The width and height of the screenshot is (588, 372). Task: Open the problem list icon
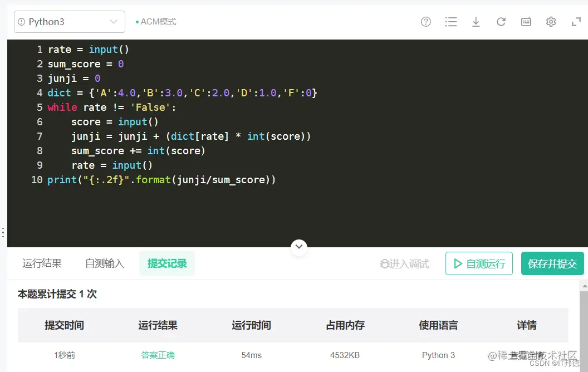pos(451,22)
